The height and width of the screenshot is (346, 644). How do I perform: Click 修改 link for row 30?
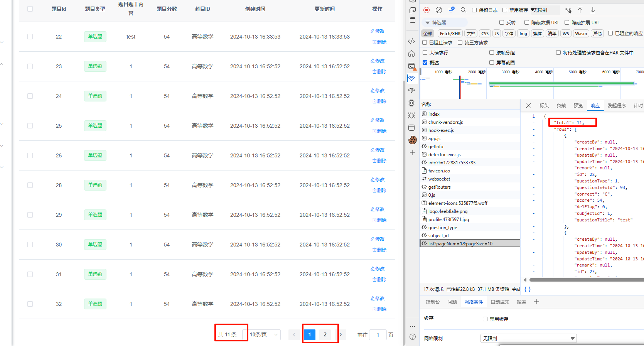(378, 239)
